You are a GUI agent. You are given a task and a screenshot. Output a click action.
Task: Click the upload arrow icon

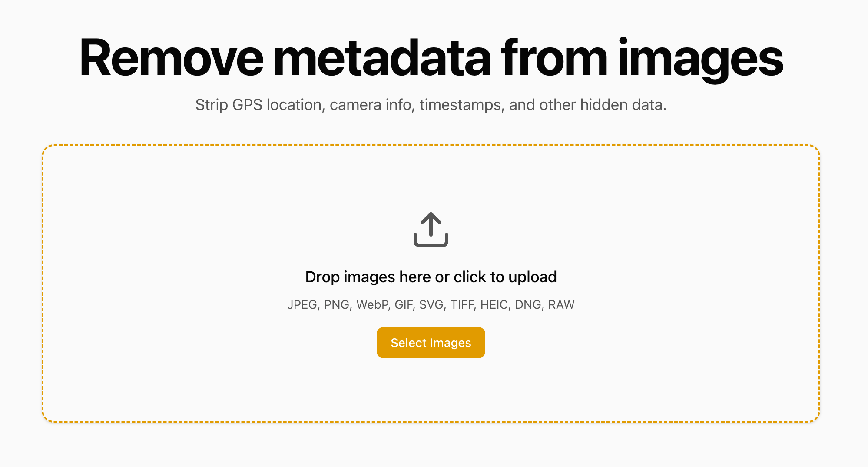coord(431,230)
